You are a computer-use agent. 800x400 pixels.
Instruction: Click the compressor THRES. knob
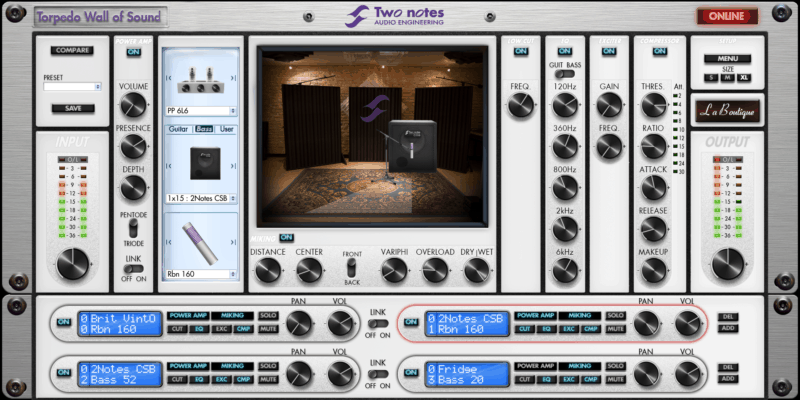pyautogui.click(x=653, y=104)
